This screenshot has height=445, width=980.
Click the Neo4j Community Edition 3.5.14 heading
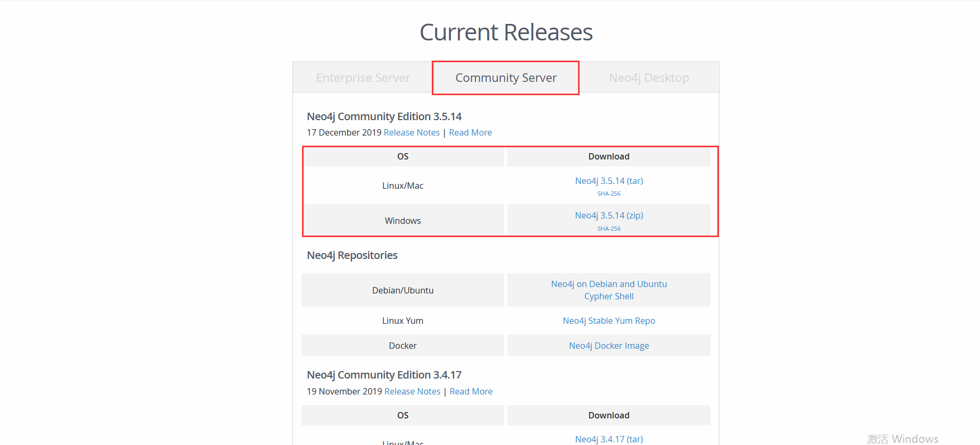(x=384, y=116)
